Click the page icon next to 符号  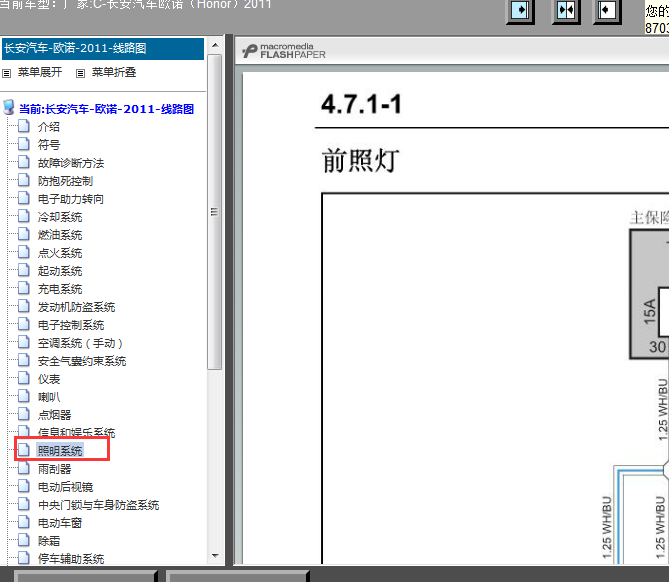click(x=24, y=144)
